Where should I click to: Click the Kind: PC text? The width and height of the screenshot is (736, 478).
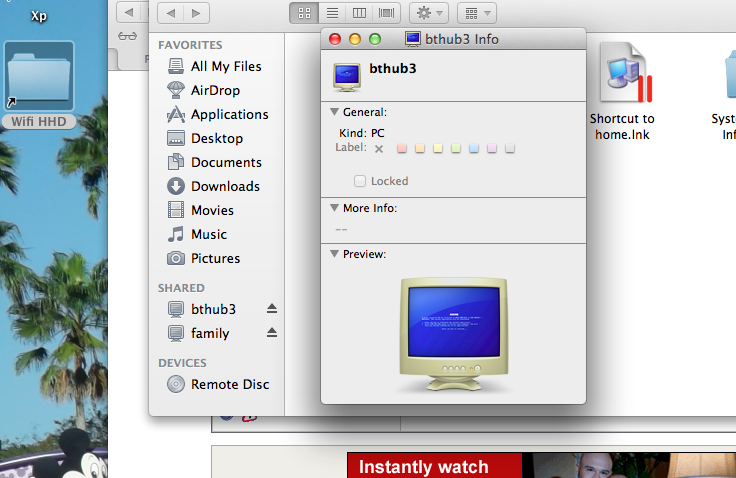(361, 133)
